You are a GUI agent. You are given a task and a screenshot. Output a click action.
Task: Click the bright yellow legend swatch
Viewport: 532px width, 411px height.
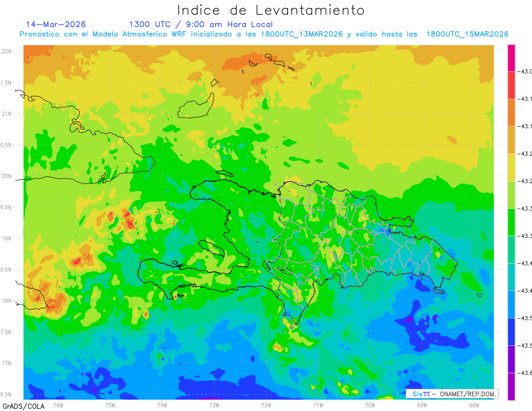[511, 167]
